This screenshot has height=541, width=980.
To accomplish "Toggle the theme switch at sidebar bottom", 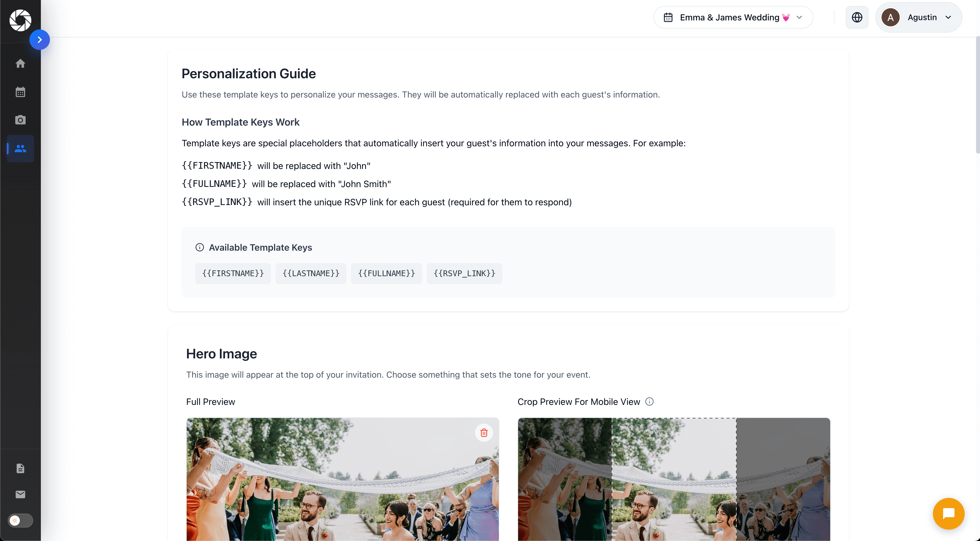I will (x=20, y=521).
